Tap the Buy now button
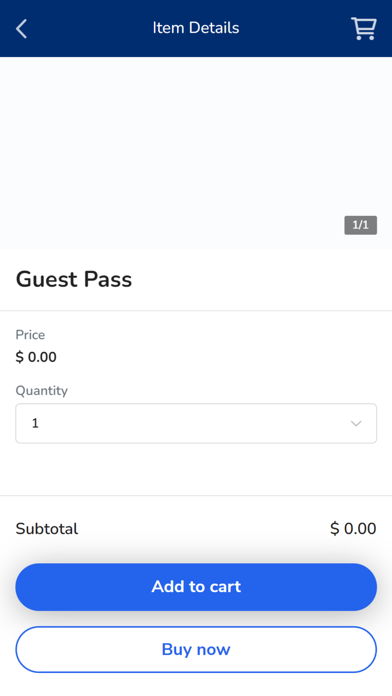This screenshot has height=696, width=392. tap(196, 649)
